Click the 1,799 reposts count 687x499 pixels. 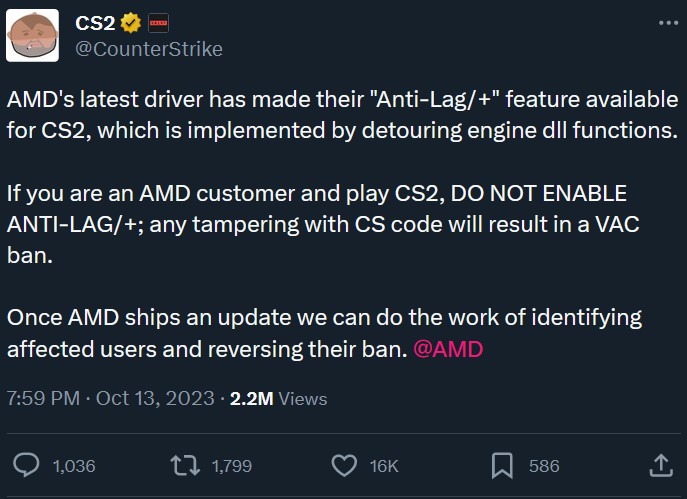coord(232,466)
